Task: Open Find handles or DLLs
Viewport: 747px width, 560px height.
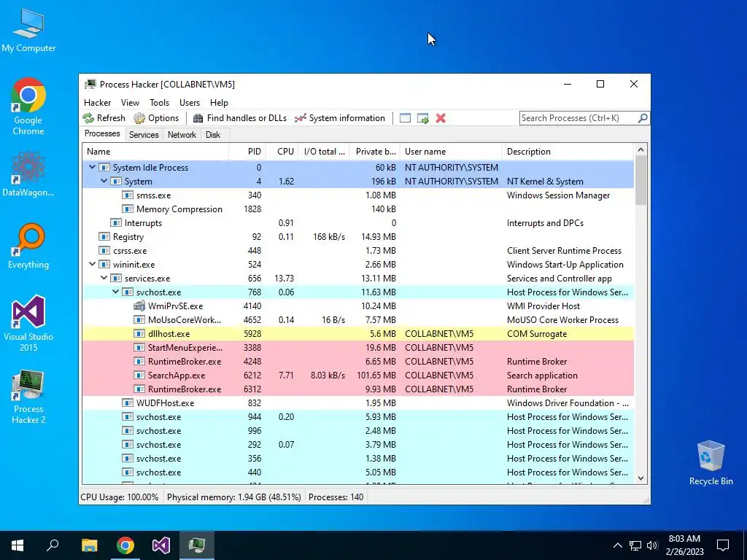Action: 239,118
